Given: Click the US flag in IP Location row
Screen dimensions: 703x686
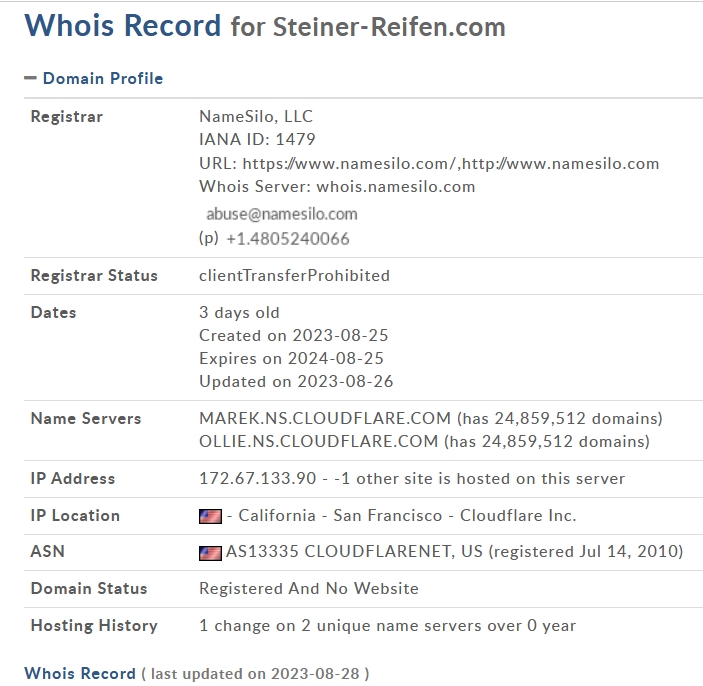Looking at the screenshot, I should (x=210, y=517).
